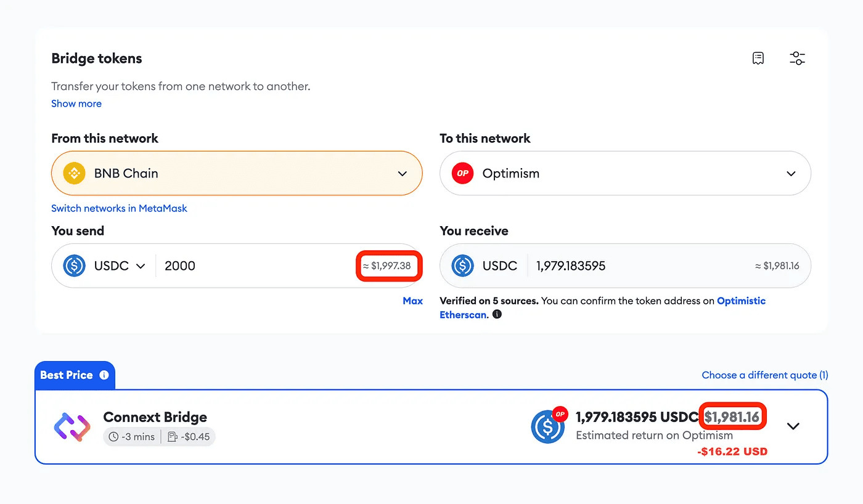Click the To this network label

485,138
